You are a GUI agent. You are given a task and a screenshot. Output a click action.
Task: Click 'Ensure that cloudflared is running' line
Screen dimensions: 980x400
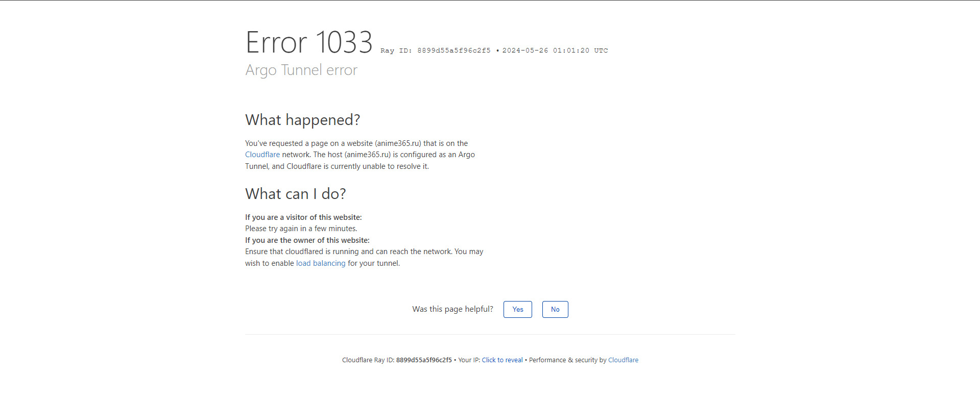tap(364, 252)
